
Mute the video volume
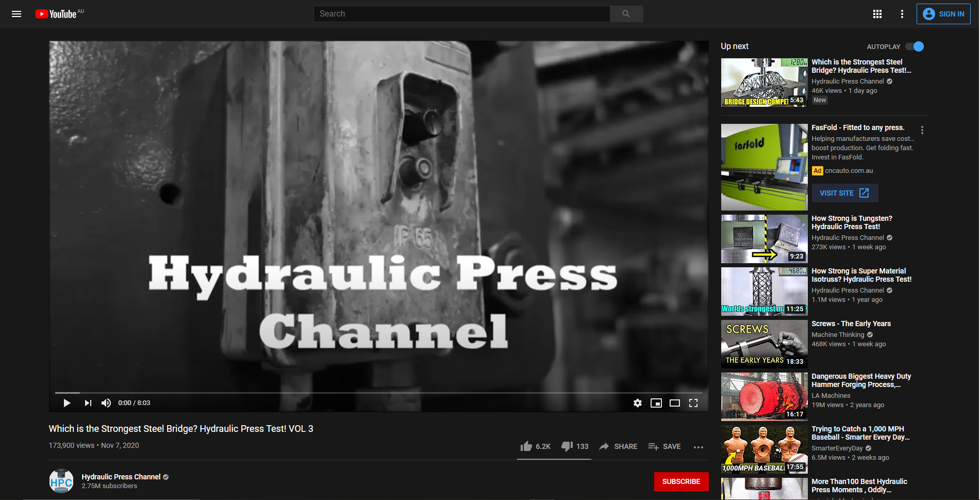(x=106, y=403)
